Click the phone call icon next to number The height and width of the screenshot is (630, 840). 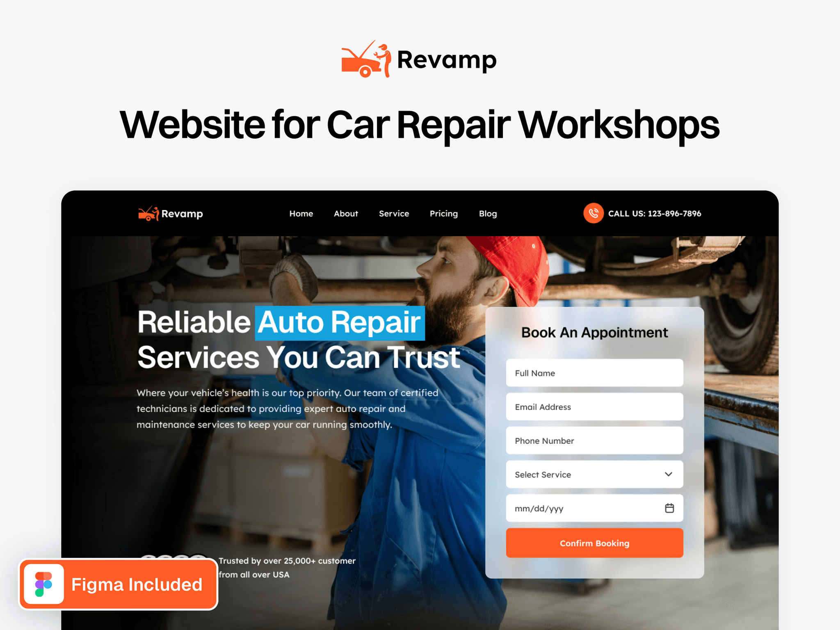(591, 213)
